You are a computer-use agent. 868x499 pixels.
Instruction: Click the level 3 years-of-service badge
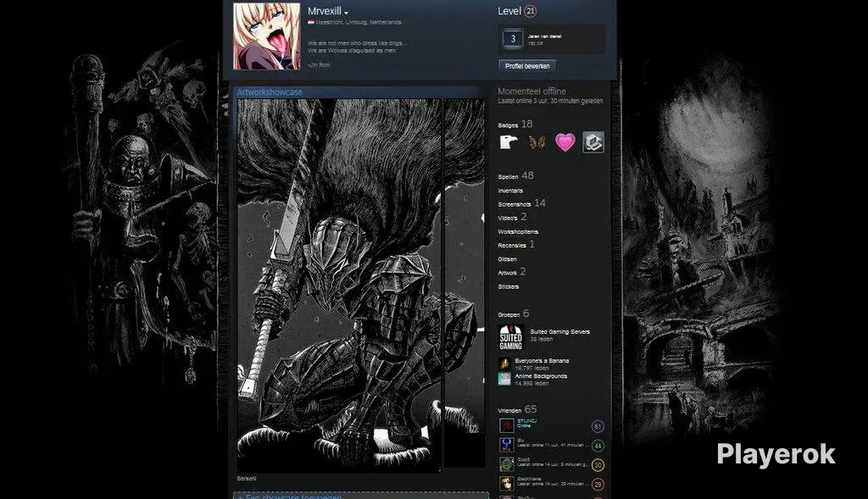[513, 39]
